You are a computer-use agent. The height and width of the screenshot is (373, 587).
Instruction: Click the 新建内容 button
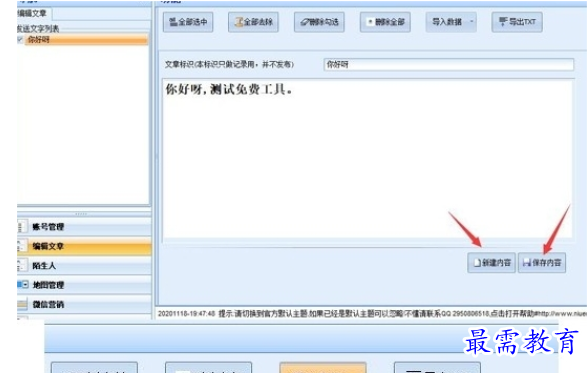tap(492, 263)
